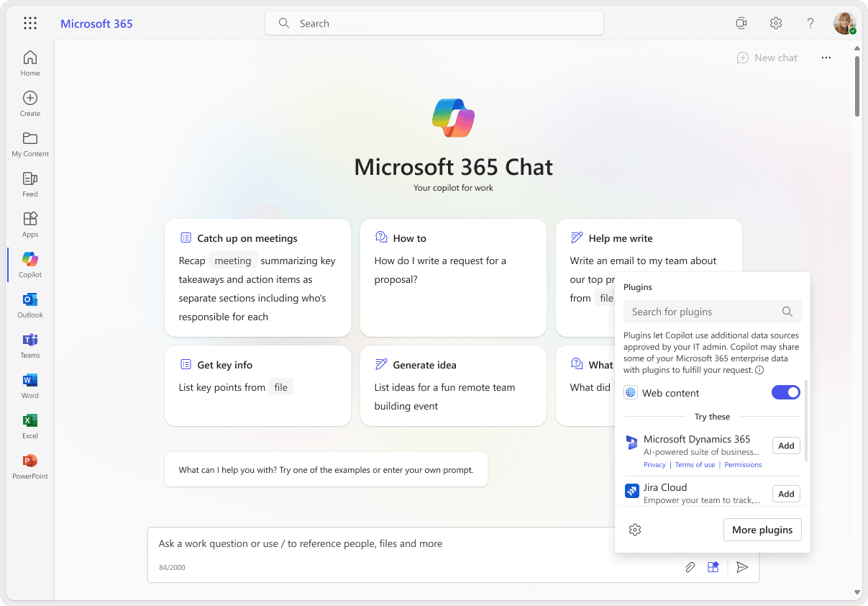Open the Settings gear in header
Image resolution: width=868 pixels, height=606 pixels.
click(x=776, y=23)
